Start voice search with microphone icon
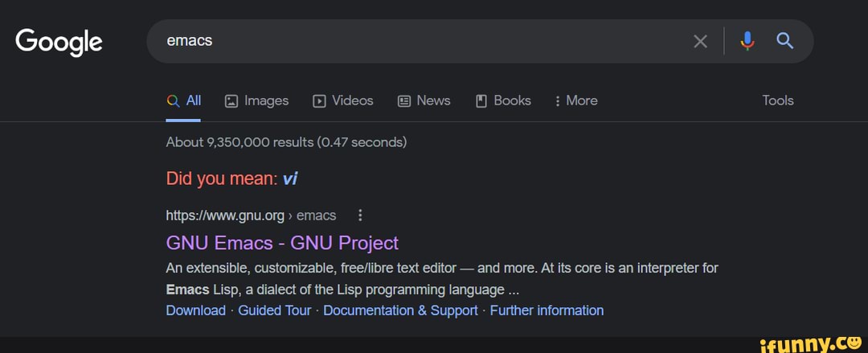Screen dimensions: 868x353 pos(747,41)
